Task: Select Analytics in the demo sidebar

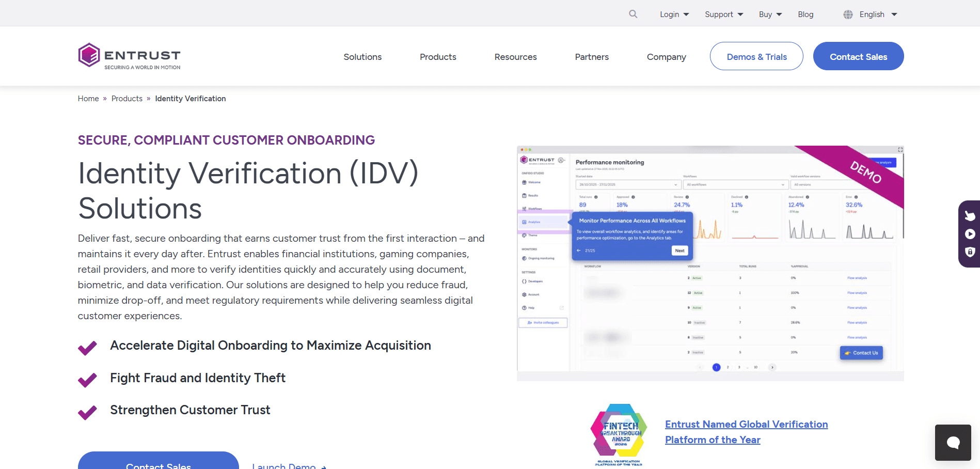Action: point(543,222)
